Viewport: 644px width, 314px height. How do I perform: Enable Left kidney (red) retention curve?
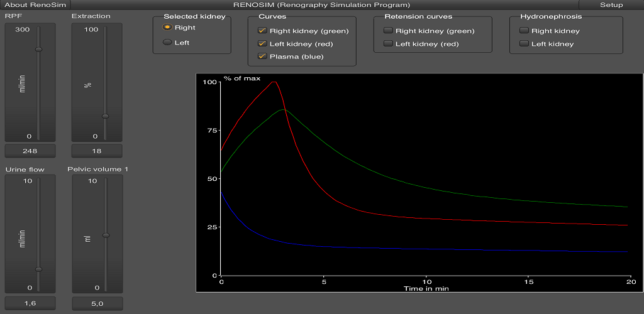point(388,44)
